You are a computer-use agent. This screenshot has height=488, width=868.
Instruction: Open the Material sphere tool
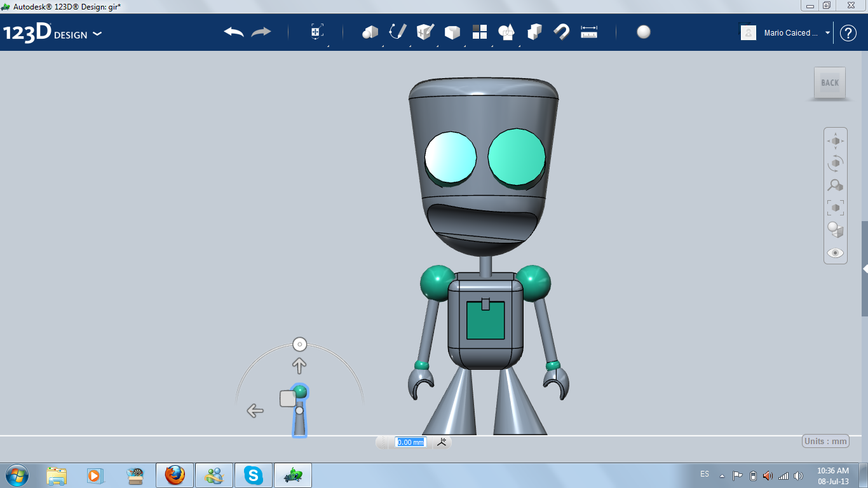(644, 32)
